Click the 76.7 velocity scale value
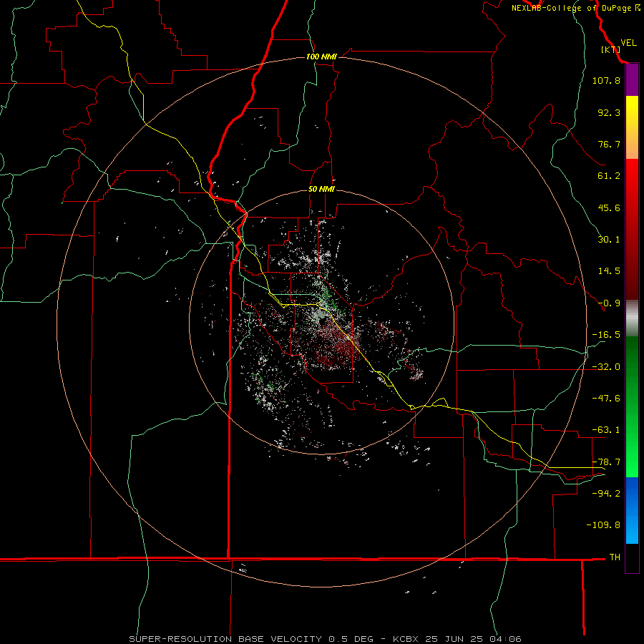 point(609,144)
